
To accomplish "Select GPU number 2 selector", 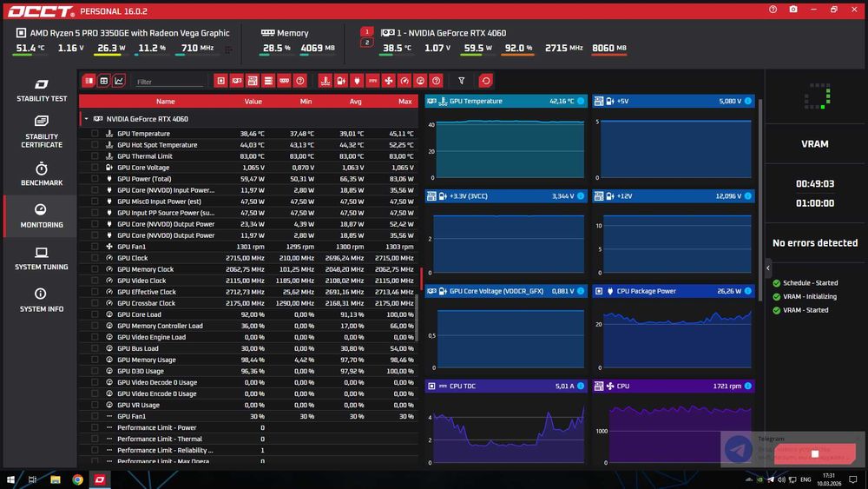I will point(366,43).
